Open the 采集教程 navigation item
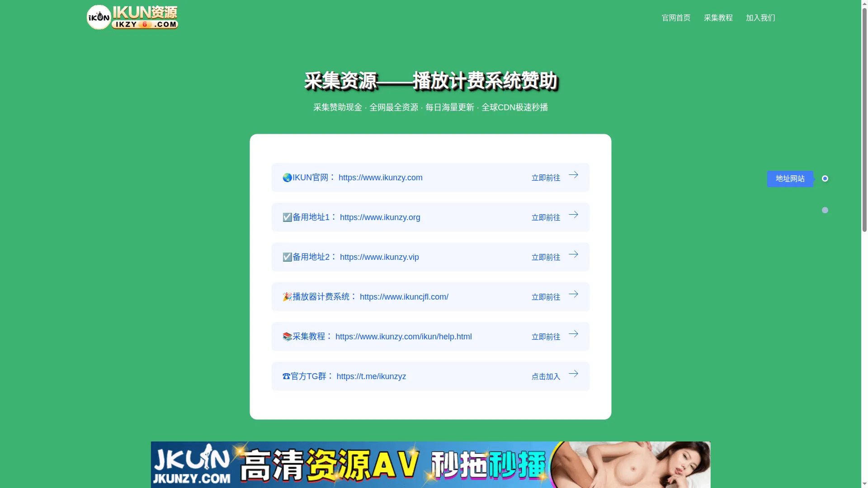868x488 pixels. coord(718,18)
